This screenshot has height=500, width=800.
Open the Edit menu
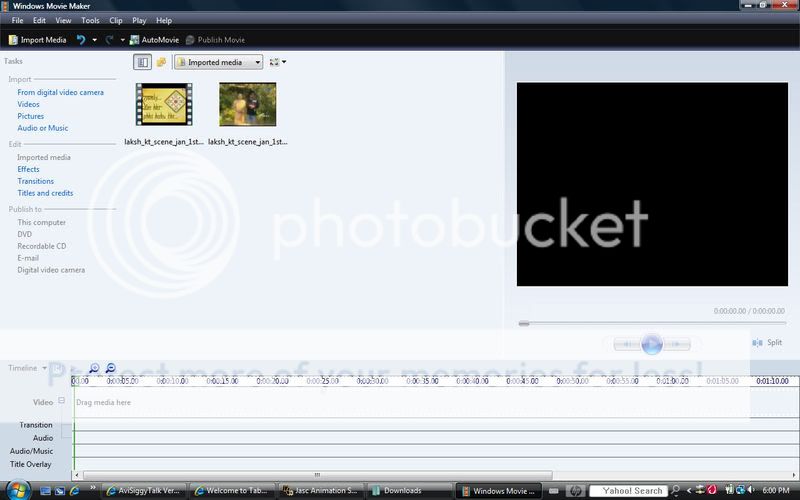point(39,20)
